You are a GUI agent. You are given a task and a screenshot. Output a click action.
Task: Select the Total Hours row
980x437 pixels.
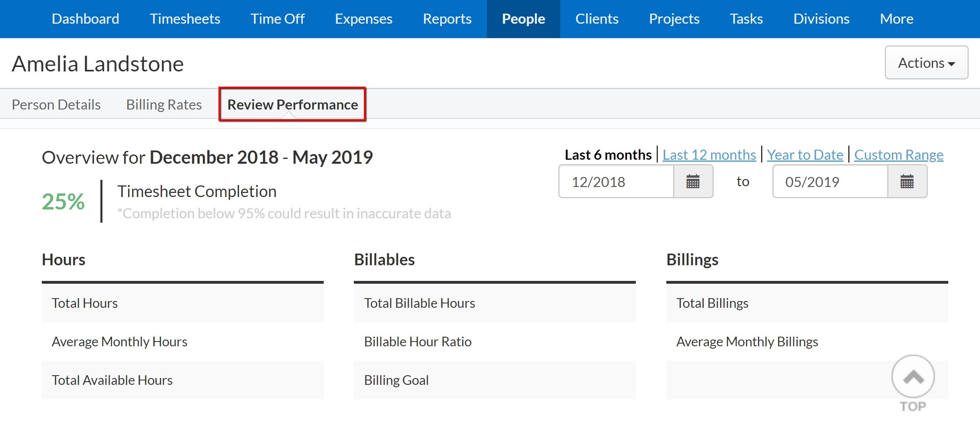(183, 303)
